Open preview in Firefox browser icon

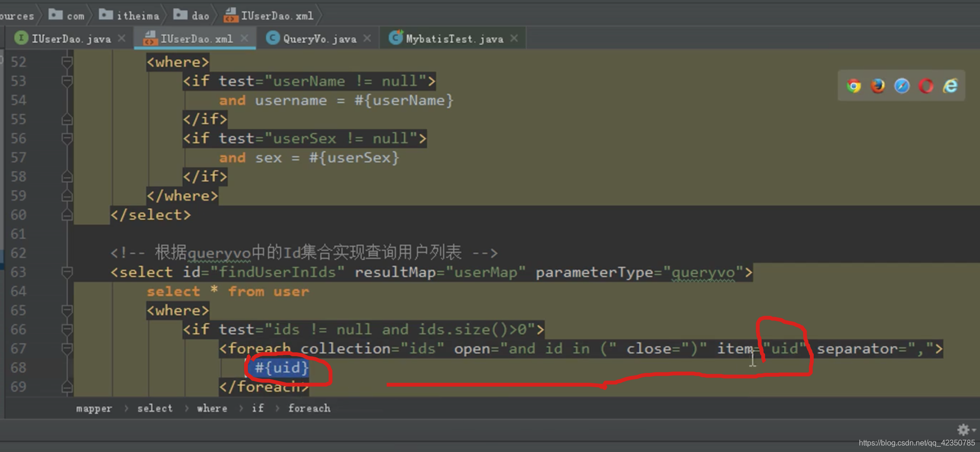coord(878,86)
